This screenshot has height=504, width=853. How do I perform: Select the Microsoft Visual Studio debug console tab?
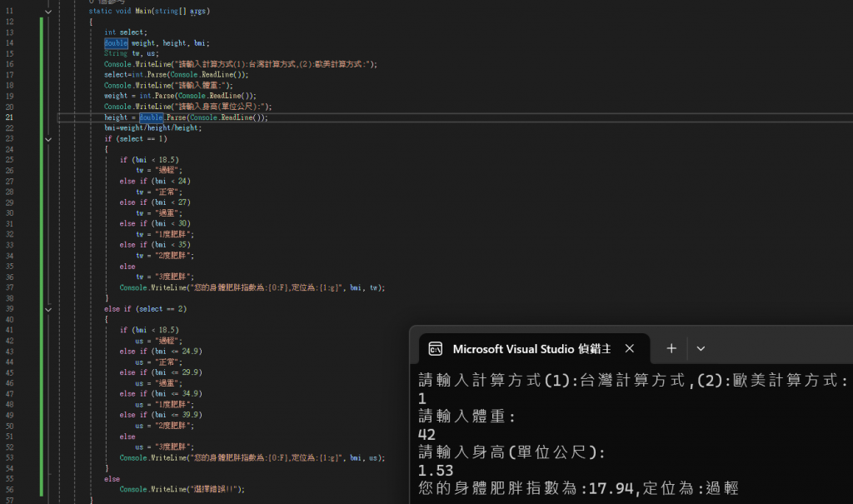[534, 348]
